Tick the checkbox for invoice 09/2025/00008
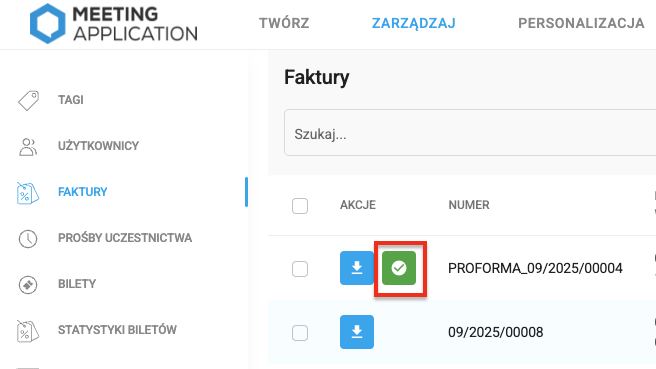Image resolution: width=656 pixels, height=369 pixels. point(300,333)
